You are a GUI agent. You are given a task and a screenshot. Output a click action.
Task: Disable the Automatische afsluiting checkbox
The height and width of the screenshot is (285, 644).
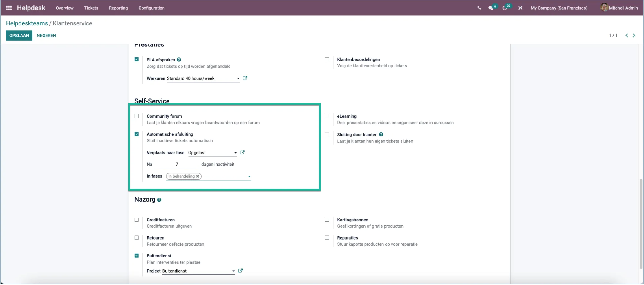(137, 134)
